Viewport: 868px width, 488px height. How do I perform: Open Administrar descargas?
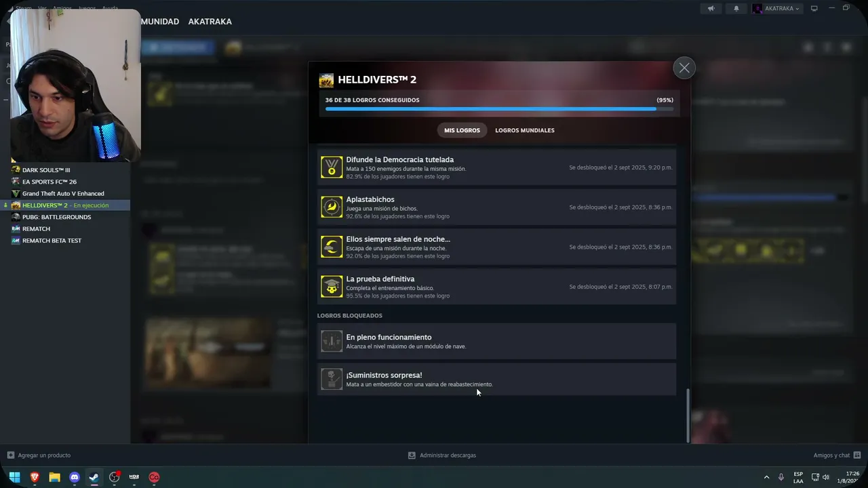click(x=442, y=455)
